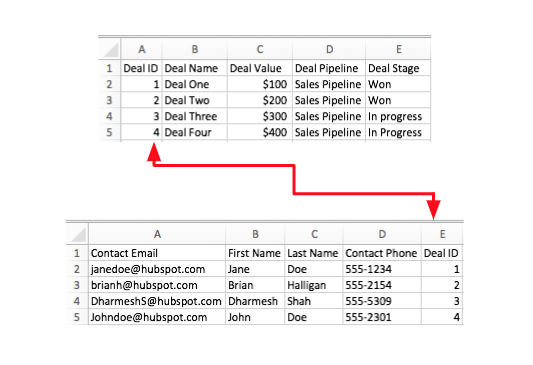Select column C header in deals table

260,49
